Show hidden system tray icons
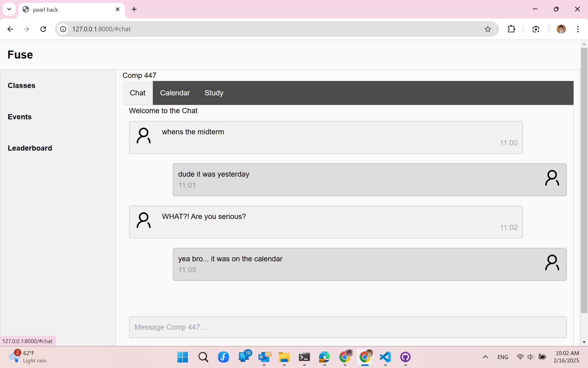The height and width of the screenshot is (368, 588). point(485,357)
